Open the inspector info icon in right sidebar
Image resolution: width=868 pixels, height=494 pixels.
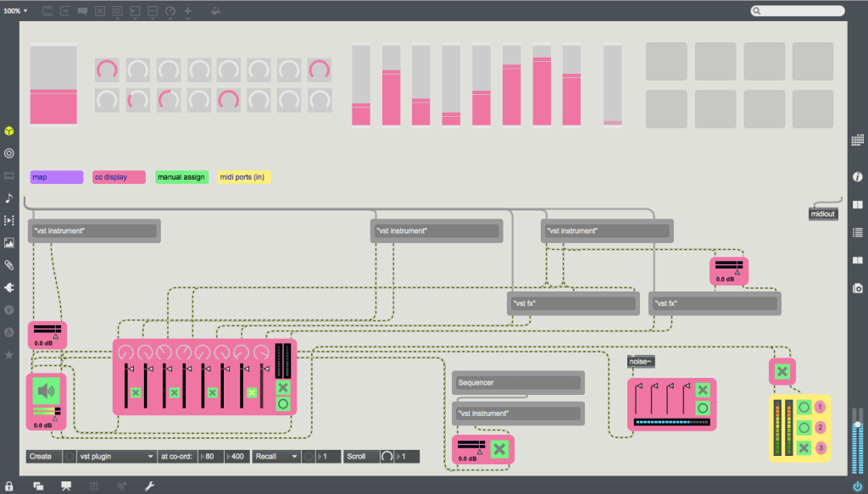pyautogui.click(x=857, y=177)
